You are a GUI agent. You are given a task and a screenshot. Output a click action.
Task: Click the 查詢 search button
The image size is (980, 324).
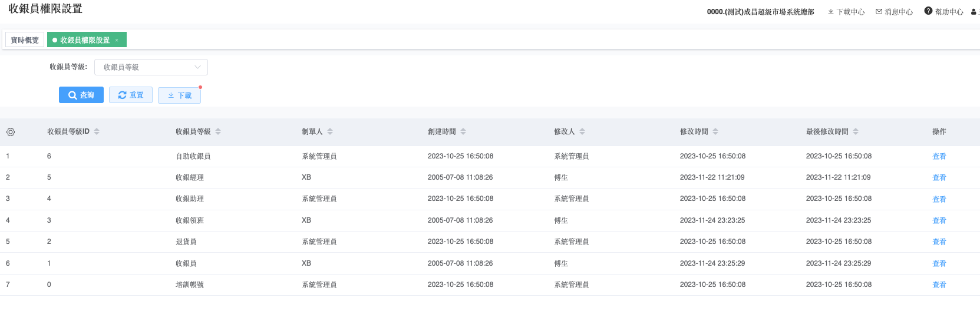81,95
